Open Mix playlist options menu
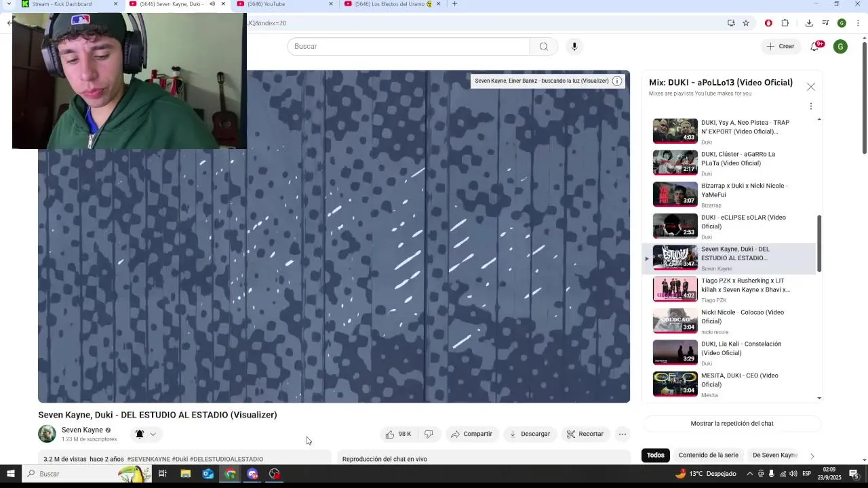This screenshot has height=488, width=868. tap(810, 106)
